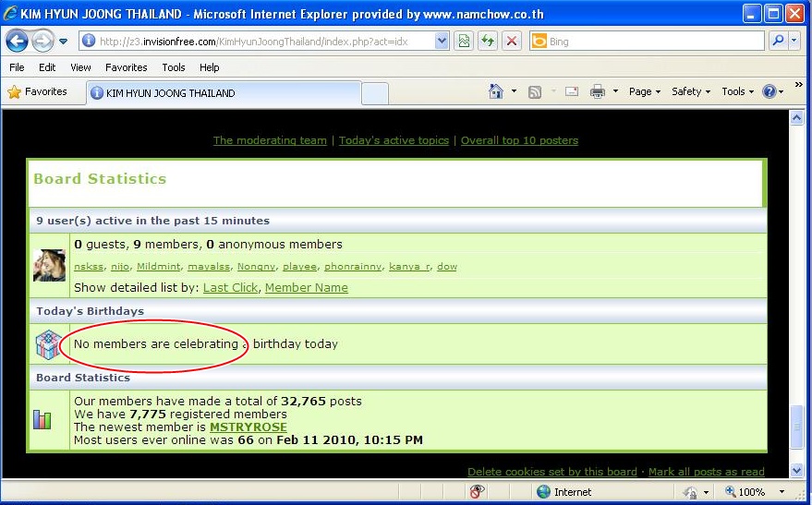
Task: Sort detailed list by Member Name
Action: (307, 288)
